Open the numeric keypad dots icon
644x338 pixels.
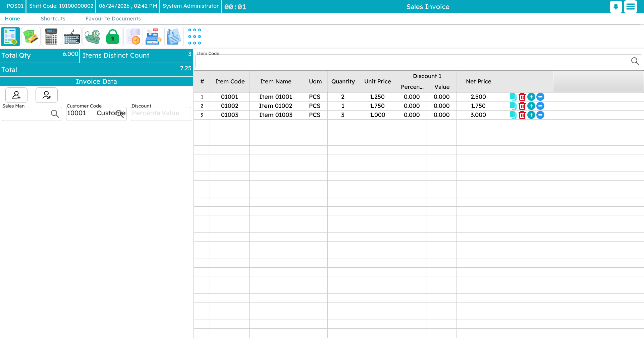tap(195, 37)
